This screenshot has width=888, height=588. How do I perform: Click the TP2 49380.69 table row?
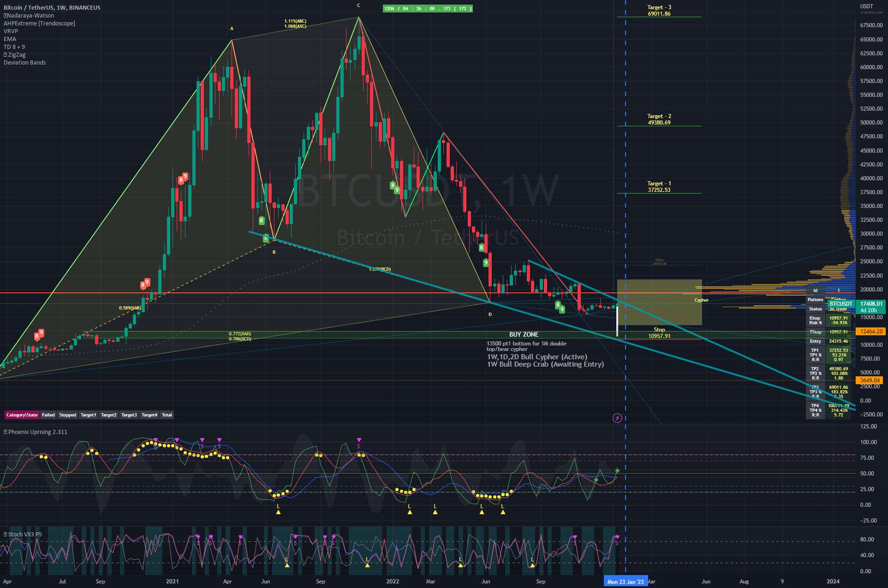pyautogui.click(x=828, y=374)
